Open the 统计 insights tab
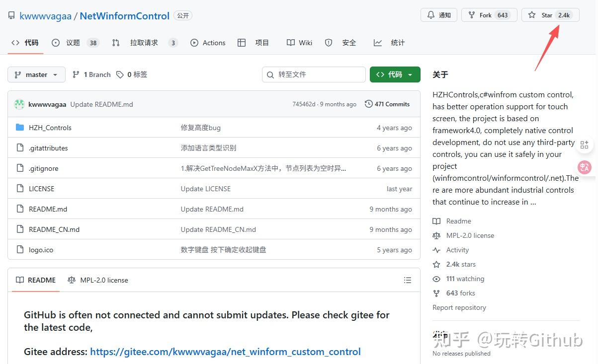 (x=389, y=43)
